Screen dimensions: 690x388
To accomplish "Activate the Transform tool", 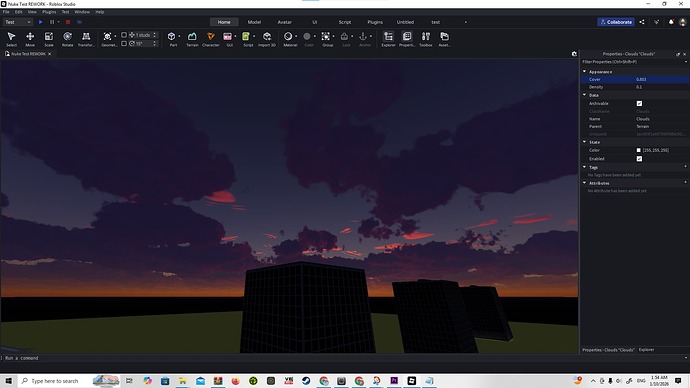I will point(86,39).
